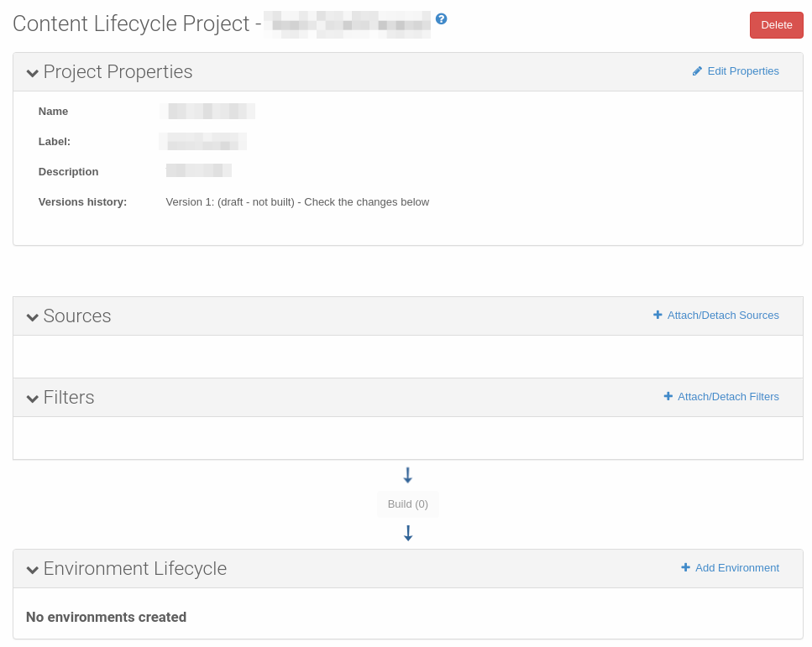Click the 'Content Lifecycle Project' page title
812x647 pixels.
[132, 23]
